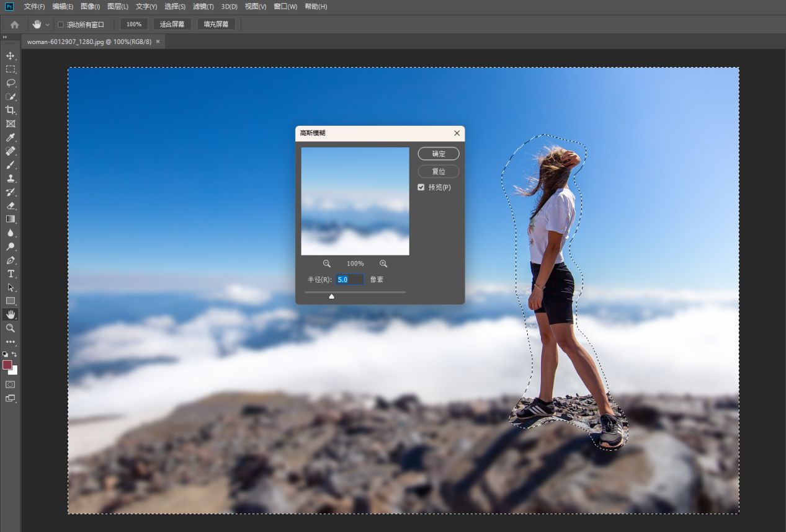Open the 100% zoom level field dropdown
Viewport: 786px width, 532px height.
(133, 24)
